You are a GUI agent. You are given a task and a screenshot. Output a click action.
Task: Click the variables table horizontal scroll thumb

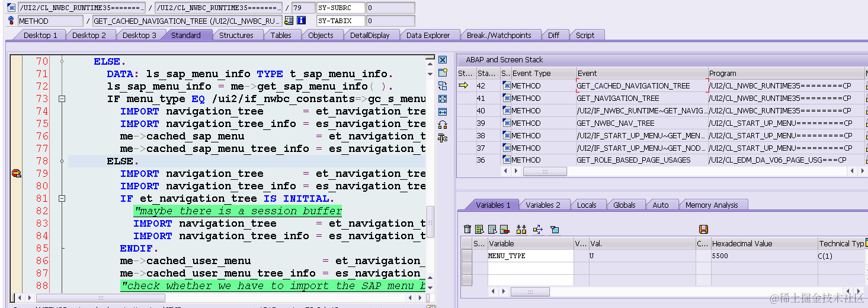[x=530, y=292]
